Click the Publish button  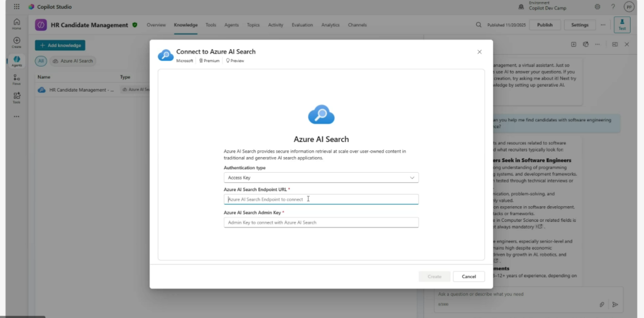click(545, 25)
